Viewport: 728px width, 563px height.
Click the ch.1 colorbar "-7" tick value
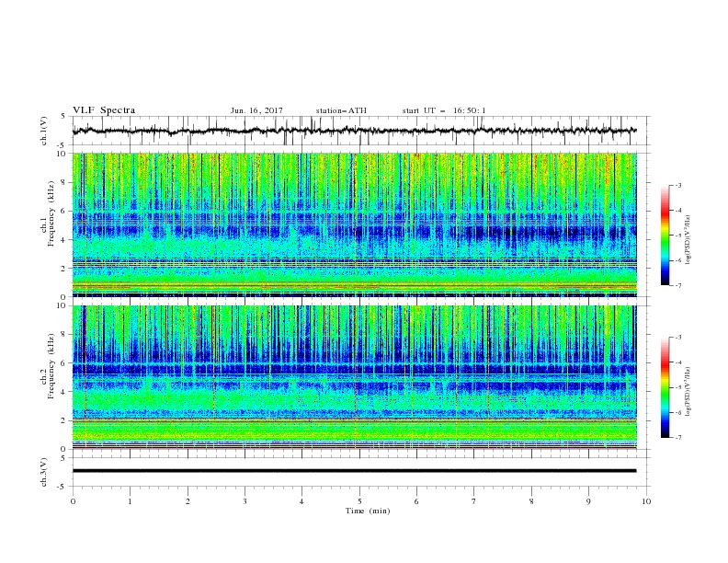(x=678, y=285)
